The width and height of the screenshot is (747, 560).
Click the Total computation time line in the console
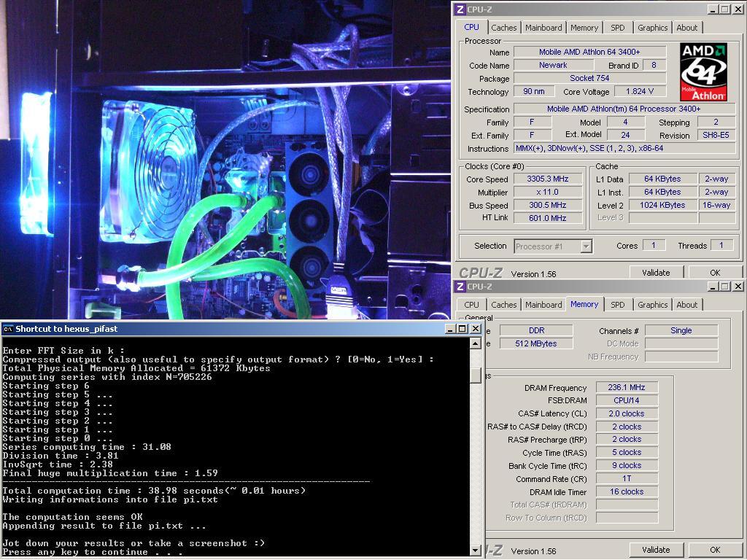[x=154, y=491]
